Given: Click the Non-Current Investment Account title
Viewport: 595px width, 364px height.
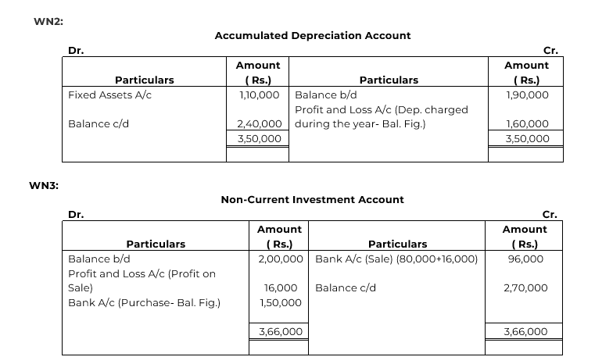Looking at the screenshot, I should (312, 200).
